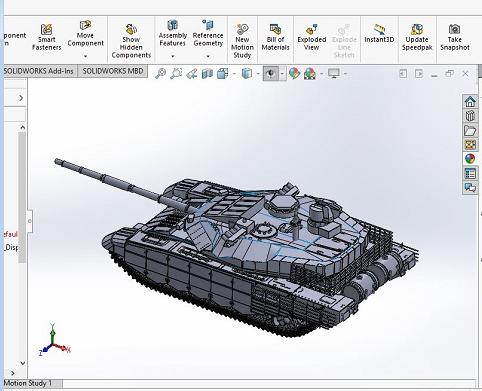Expand Move Component dropdown arrow
The width and height of the screenshot is (482, 391).
[x=85, y=56]
